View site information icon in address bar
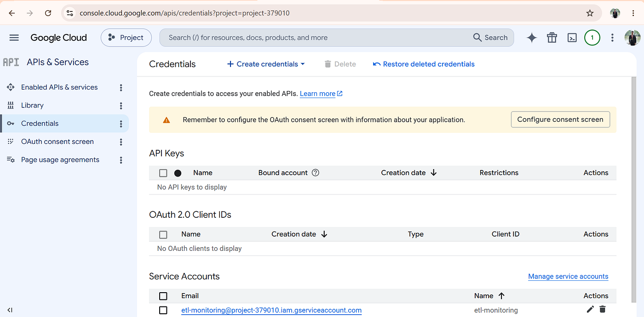 (70, 13)
